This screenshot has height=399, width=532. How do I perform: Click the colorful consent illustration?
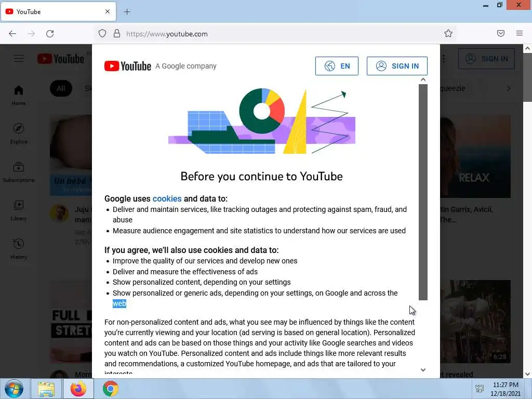[262, 121]
